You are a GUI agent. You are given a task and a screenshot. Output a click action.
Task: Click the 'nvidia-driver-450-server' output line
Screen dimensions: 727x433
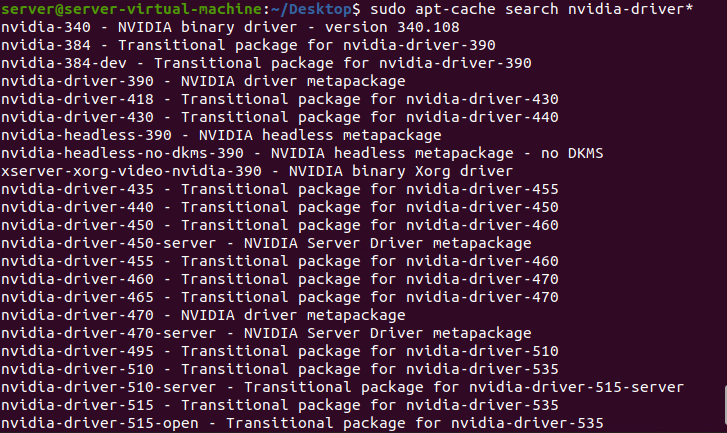(266, 243)
